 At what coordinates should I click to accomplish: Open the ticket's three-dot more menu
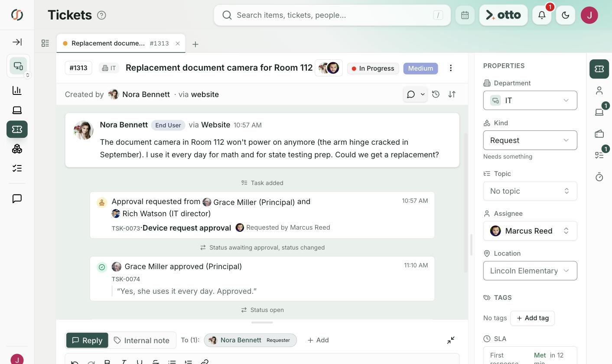451,68
